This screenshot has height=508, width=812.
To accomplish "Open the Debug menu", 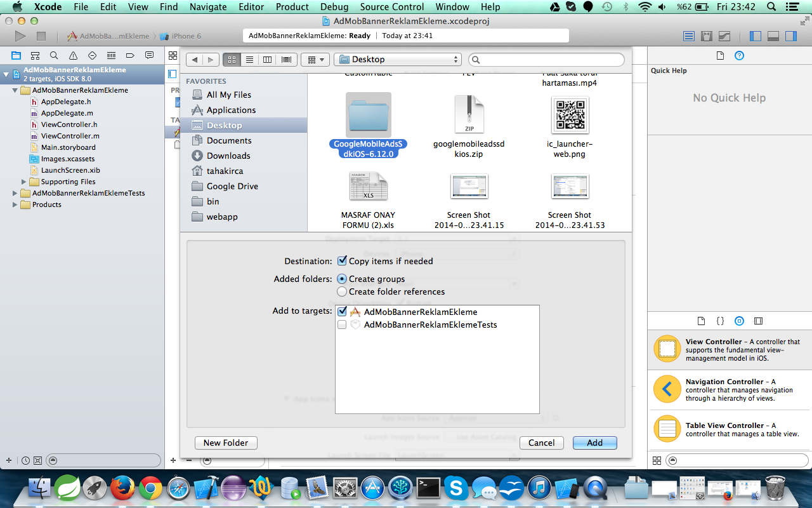I will 334,7.
